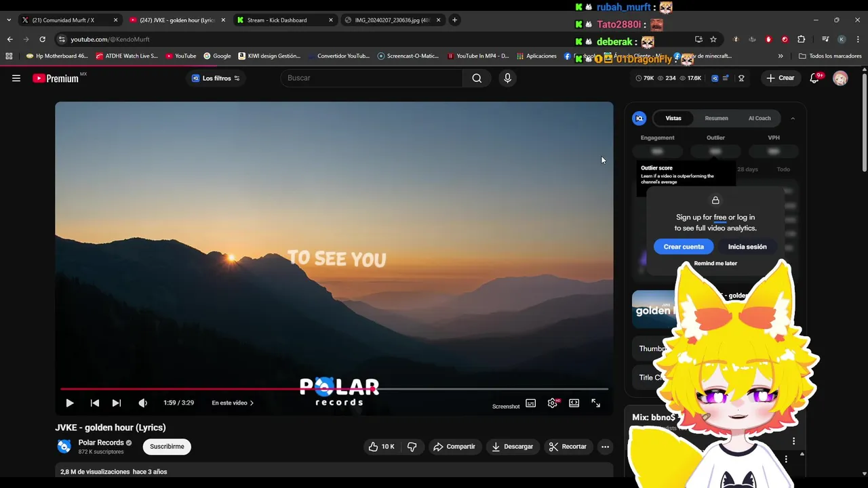Open YouTube bookmark in bookmarks bar
The height and width of the screenshot is (488, 868).
pyautogui.click(x=180, y=56)
